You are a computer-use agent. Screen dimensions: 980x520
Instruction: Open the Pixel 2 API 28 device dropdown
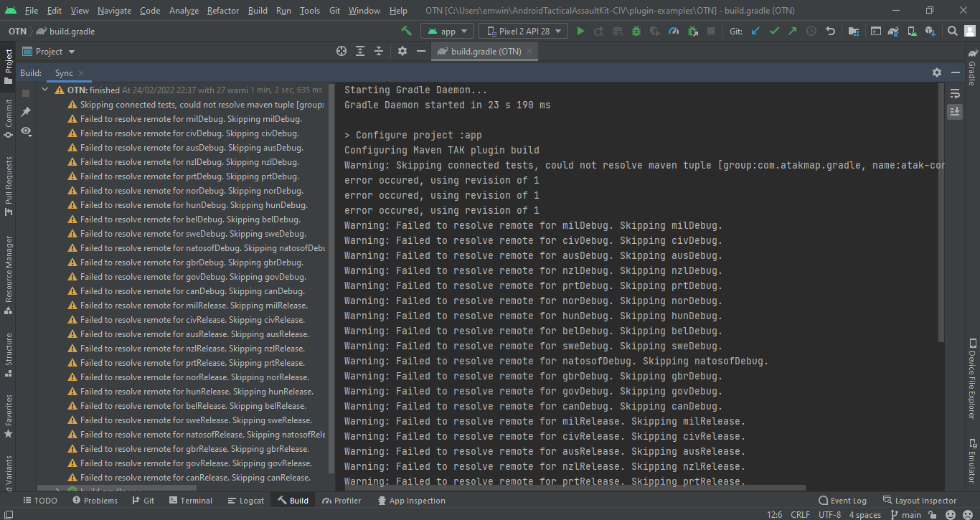523,31
